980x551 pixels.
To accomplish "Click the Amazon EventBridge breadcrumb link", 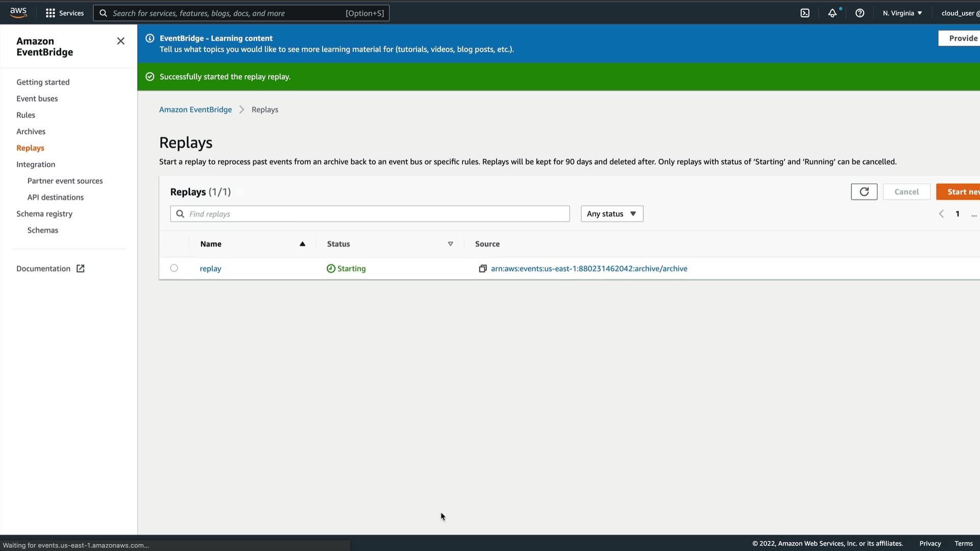I will pos(195,110).
